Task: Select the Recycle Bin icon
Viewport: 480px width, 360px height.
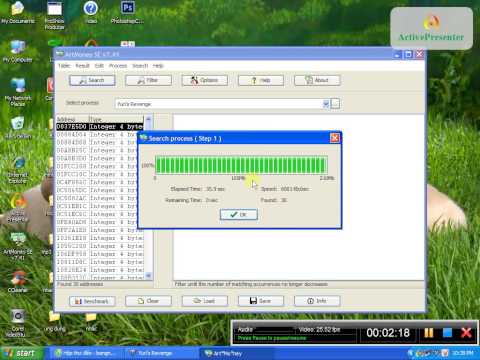Action: (18, 128)
